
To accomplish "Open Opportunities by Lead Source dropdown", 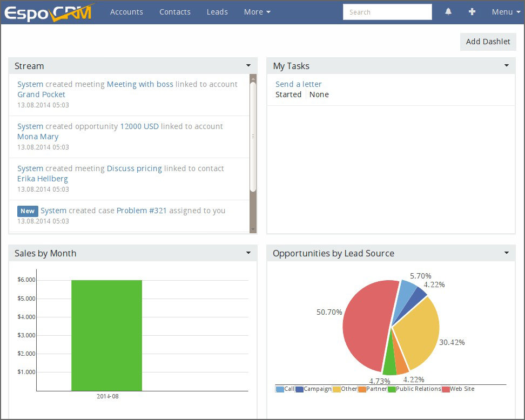I will pyautogui.click(x=507, y=253).
